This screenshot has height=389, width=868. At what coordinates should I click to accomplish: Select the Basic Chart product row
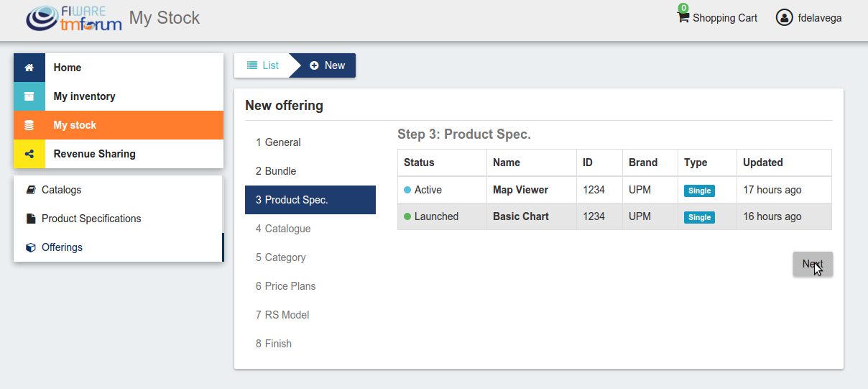pos(614,216)
